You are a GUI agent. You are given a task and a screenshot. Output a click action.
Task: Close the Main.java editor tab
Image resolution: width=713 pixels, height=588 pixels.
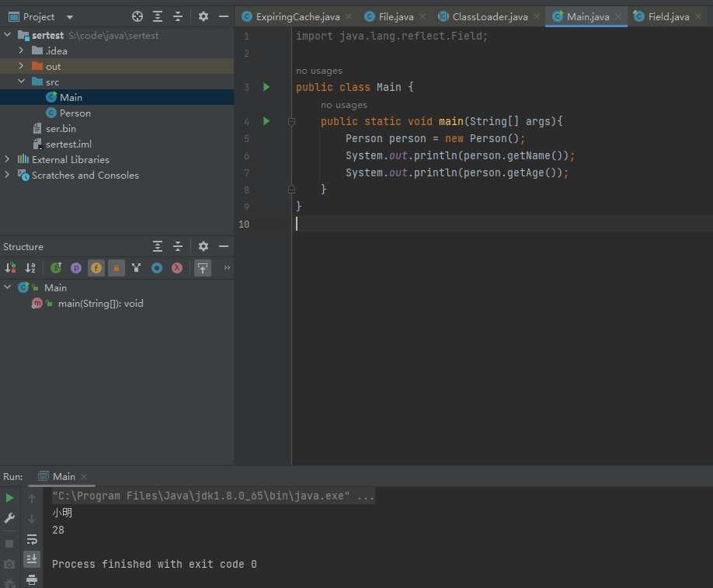(x=618, y=16)
